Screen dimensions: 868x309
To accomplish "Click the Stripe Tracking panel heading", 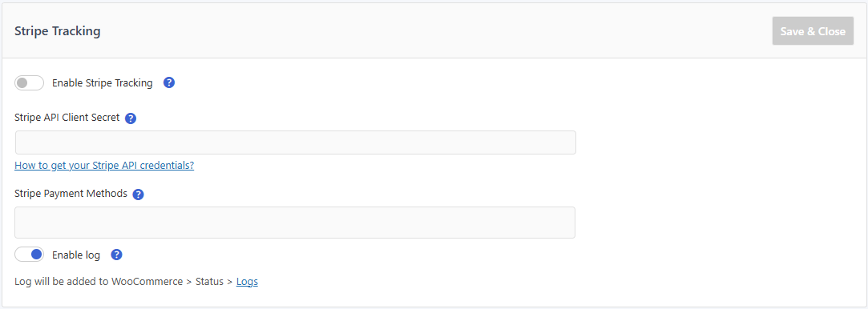I will click(x=58, y=31).
